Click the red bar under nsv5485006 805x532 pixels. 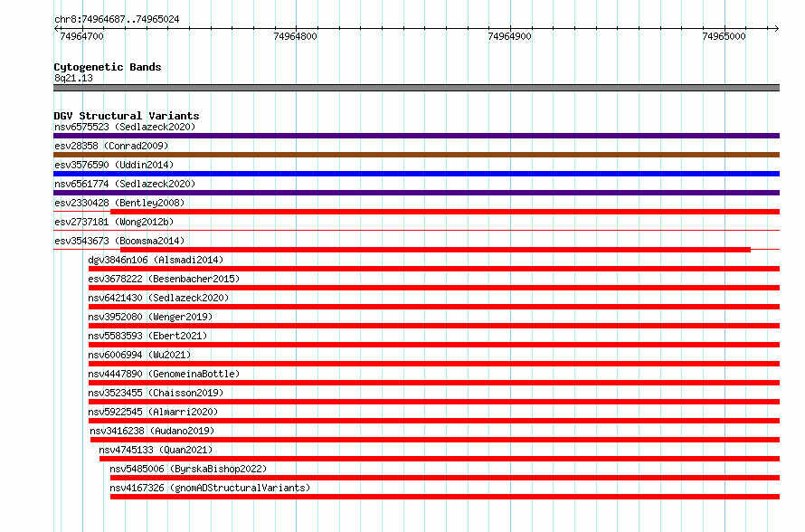tap(445, 478)
